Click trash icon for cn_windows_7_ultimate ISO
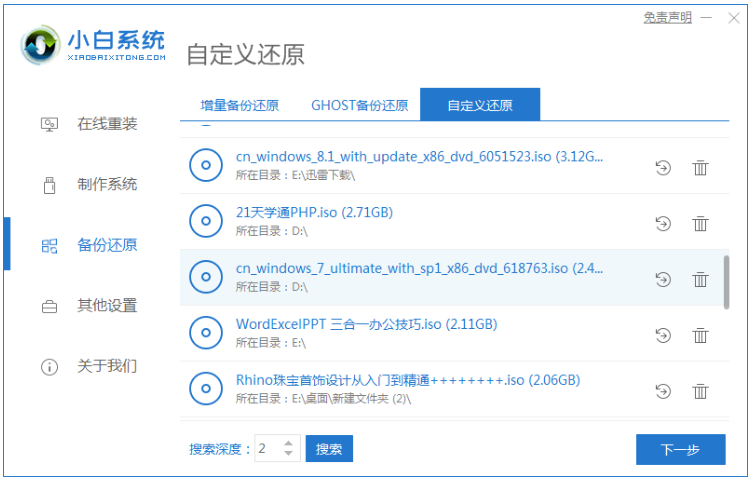Image resolution: width=751 pixels, height=479 pixels. [x=700, y=279]
